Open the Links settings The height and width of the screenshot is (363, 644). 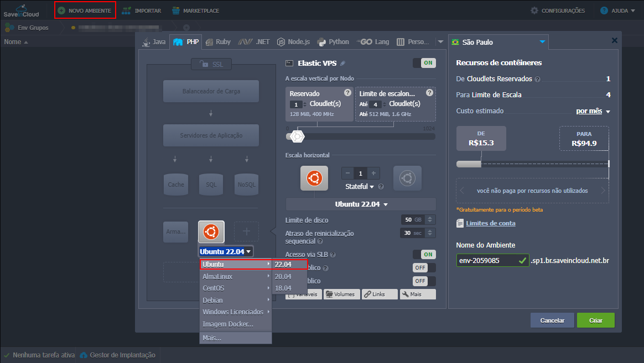(x=380, y=294)
